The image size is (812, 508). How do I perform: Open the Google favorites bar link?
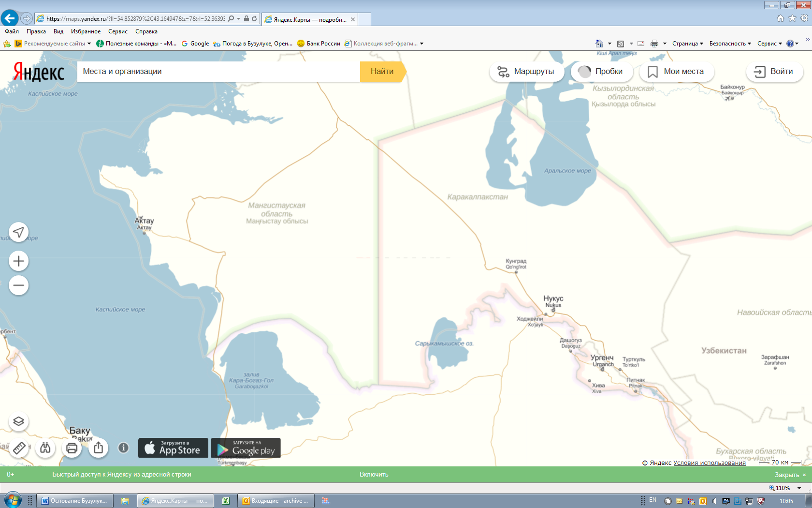(x=195, y=44)
